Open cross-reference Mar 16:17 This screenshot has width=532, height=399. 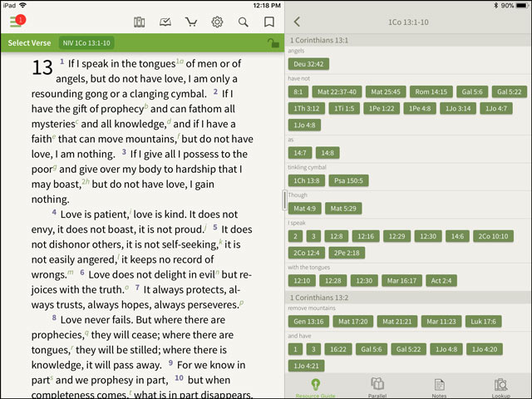(401, 281)
